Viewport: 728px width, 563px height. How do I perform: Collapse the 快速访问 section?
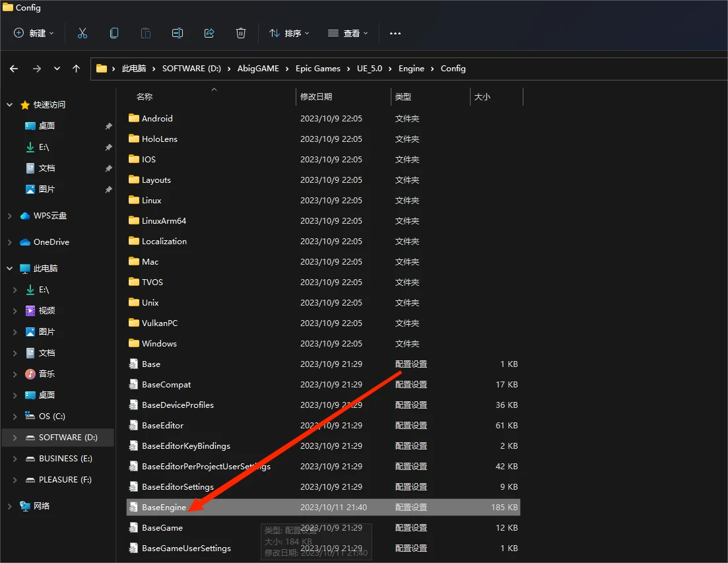pyautogui.click(x=10, y=105)
